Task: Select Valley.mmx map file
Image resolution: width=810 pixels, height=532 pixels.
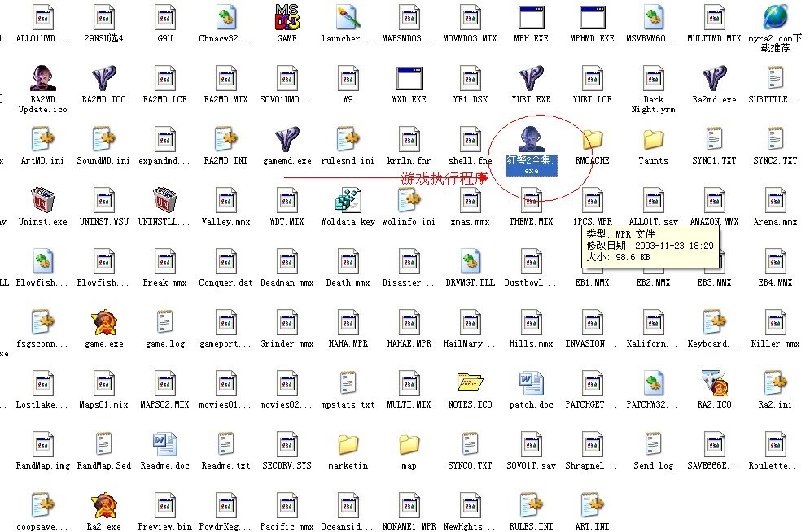Action: point(225,200)
